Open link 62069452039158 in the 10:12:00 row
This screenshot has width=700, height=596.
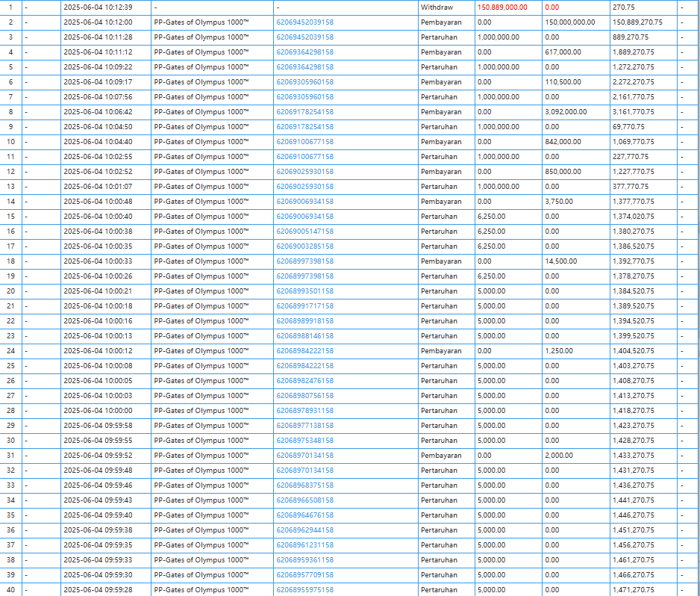305,22
